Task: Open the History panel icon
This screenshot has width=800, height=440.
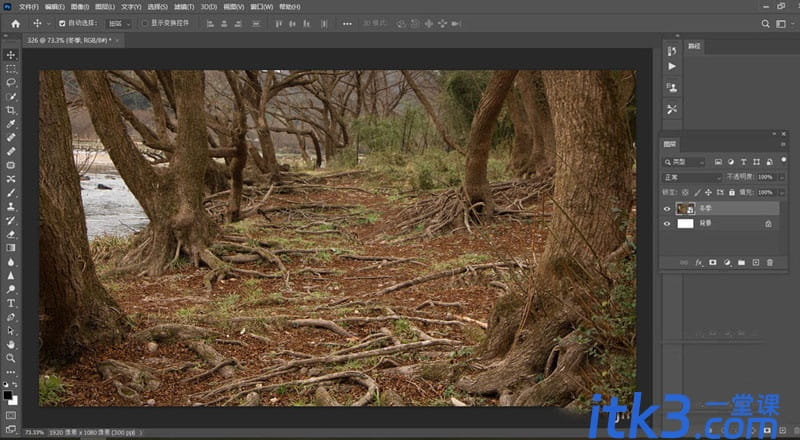Action: tap(672, 51)
